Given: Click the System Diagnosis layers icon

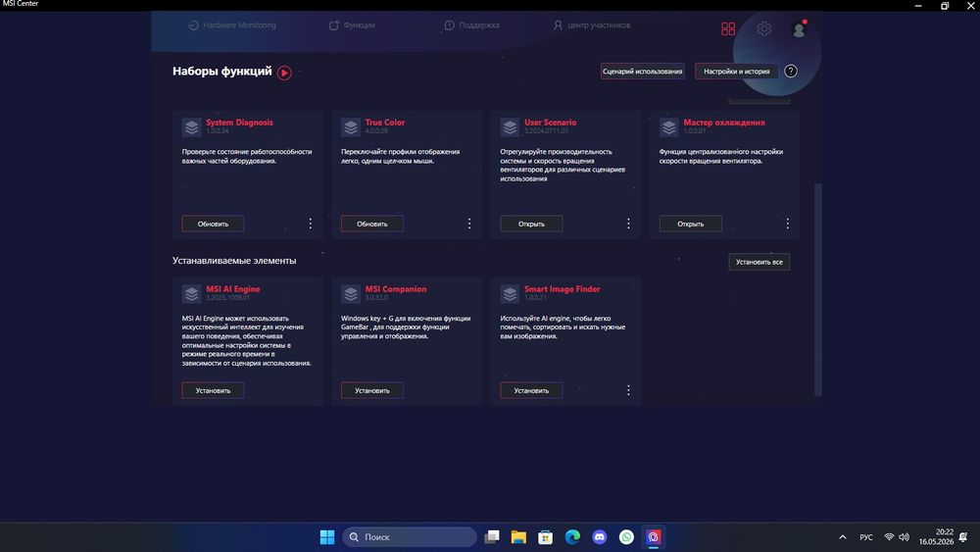Looking at the screenshot, I should [x=191, y=127].
